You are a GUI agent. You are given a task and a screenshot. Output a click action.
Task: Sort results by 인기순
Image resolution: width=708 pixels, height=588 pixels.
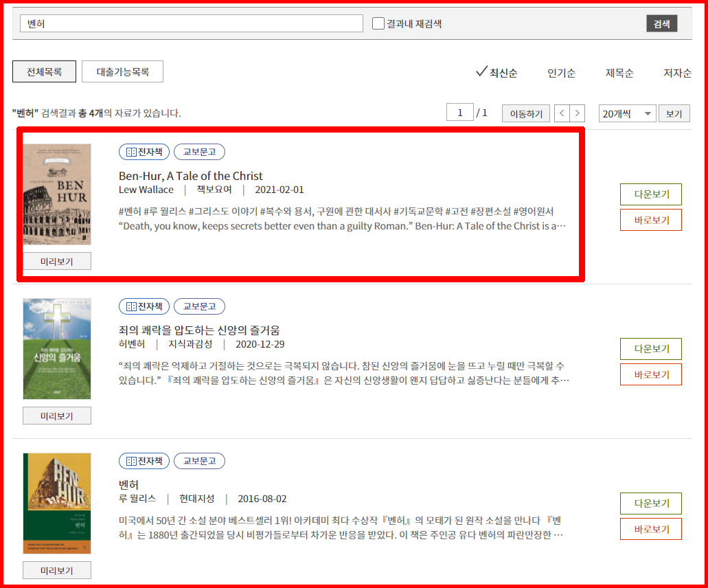pos(561,73)
